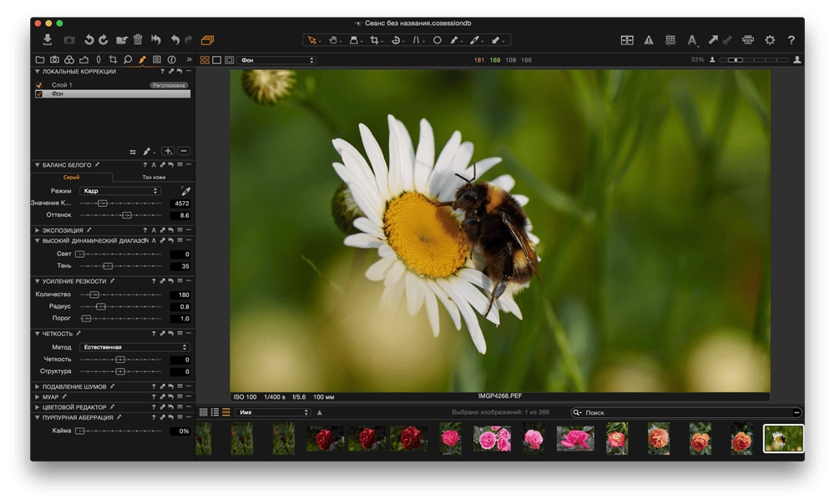Screen dimensions: 835x504
Task: Click the Значение Кельвина slider track
Action: [x=120, y=204]
